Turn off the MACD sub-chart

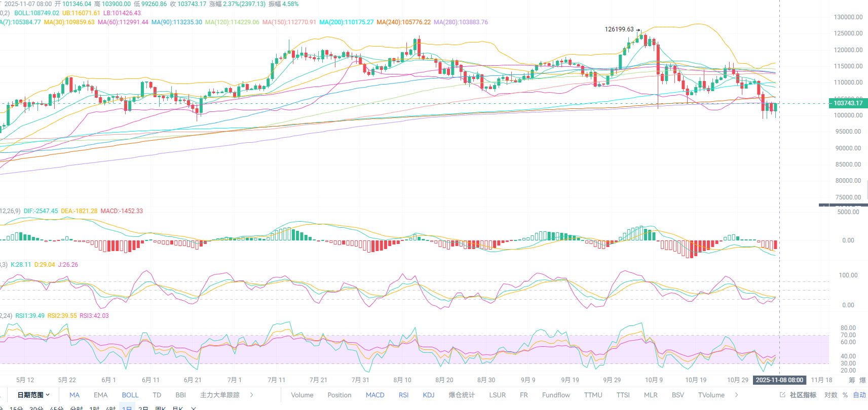(x=375, y=395)
